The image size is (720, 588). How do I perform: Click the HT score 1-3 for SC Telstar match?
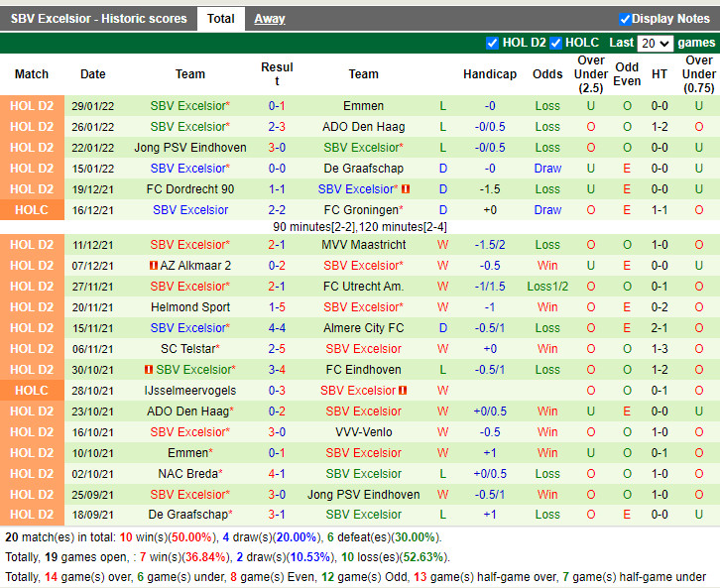659,349
